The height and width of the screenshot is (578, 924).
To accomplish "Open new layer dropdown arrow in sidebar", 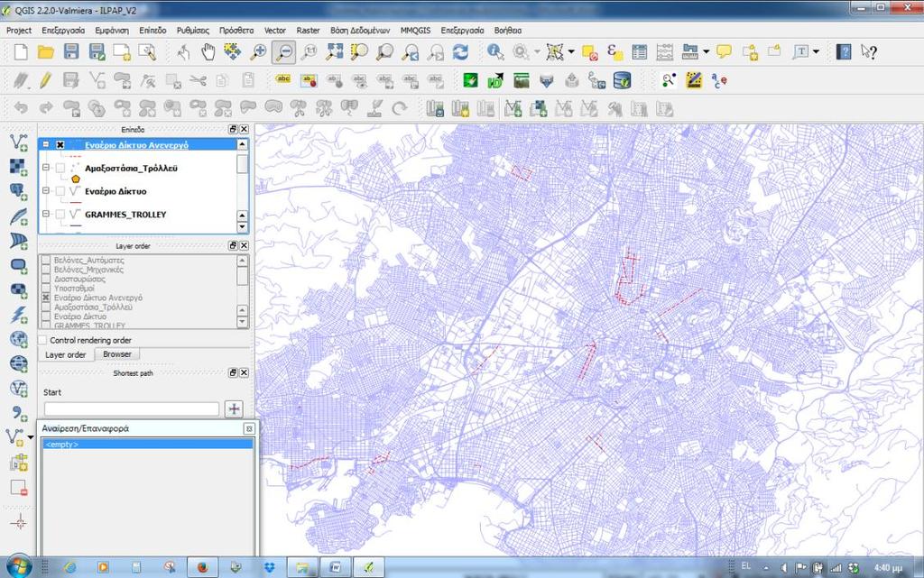I will coord(31,437).
